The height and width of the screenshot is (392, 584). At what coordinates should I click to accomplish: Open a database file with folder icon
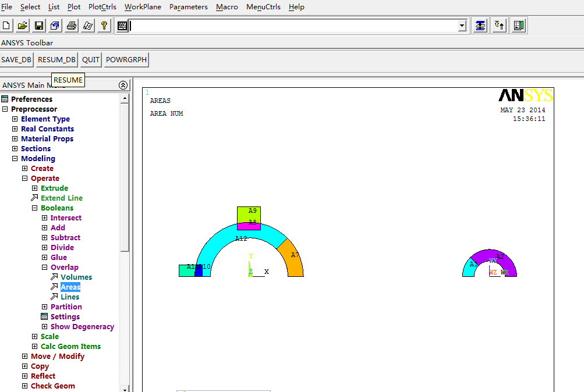[22, 26]
